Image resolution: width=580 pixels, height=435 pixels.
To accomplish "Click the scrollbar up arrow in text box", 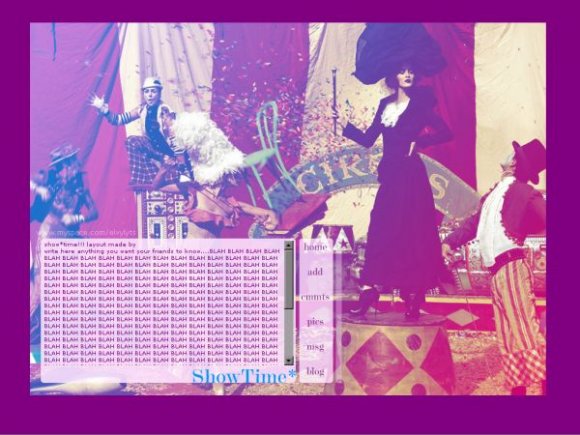I will (x=289, y=245).
